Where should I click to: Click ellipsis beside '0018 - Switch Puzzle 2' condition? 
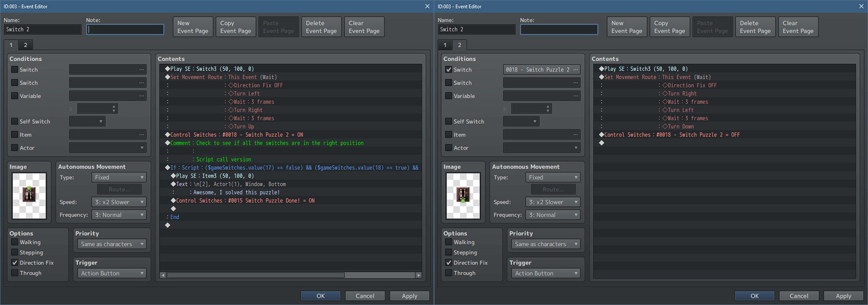(x=576, y=69)
